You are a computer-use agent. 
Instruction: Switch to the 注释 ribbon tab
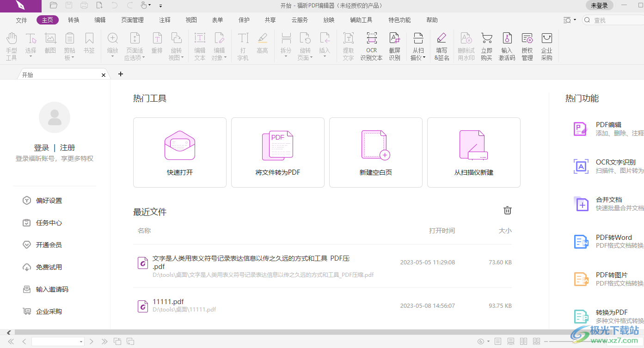(165, 20)
